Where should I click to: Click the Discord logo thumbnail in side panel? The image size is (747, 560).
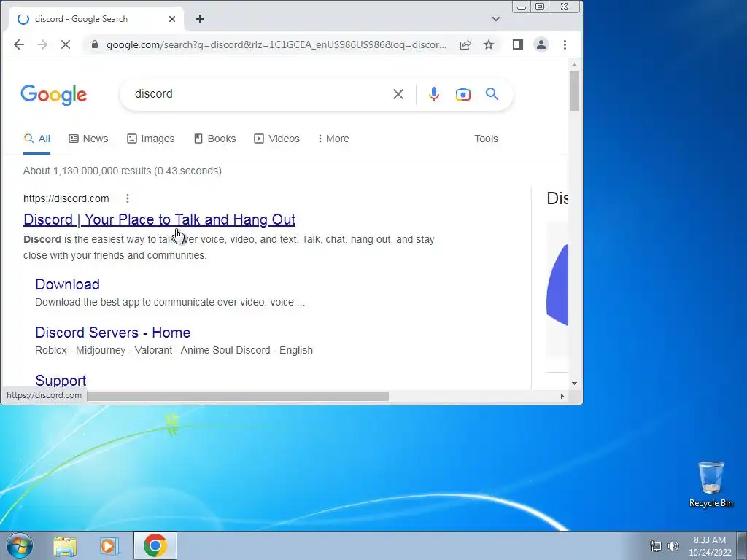coord(557,289)
